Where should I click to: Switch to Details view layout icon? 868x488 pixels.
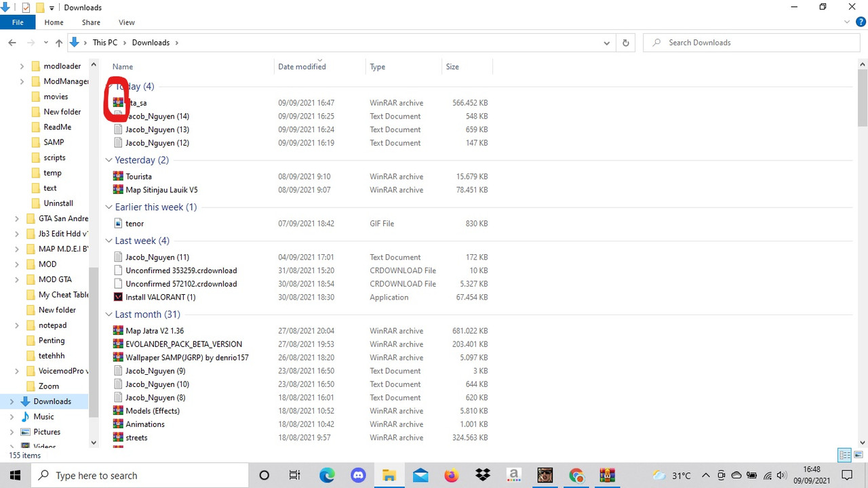pyautogui.click(x=845, y=455)
